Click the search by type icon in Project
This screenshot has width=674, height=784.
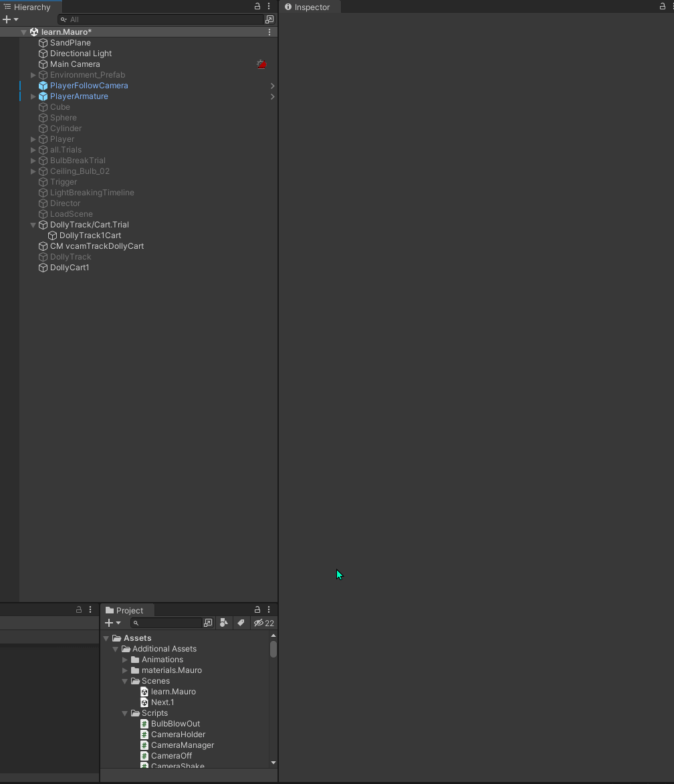point(224,623)
